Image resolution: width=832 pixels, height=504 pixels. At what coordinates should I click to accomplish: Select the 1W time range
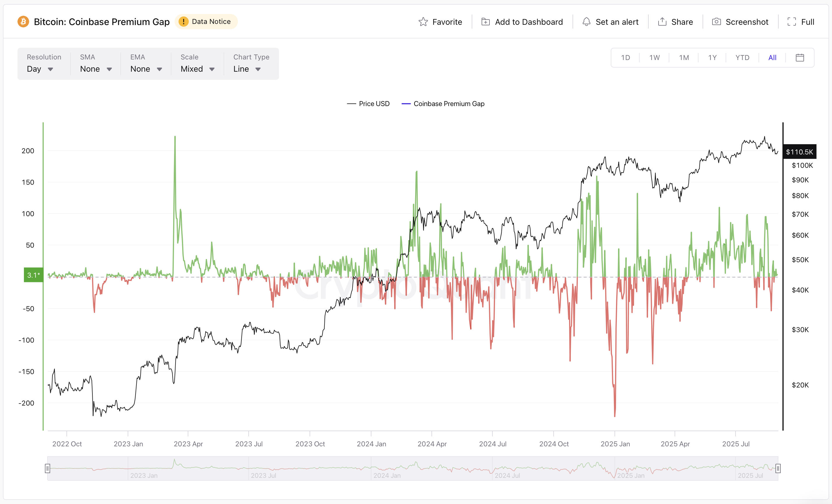click(x=654, y=58)
